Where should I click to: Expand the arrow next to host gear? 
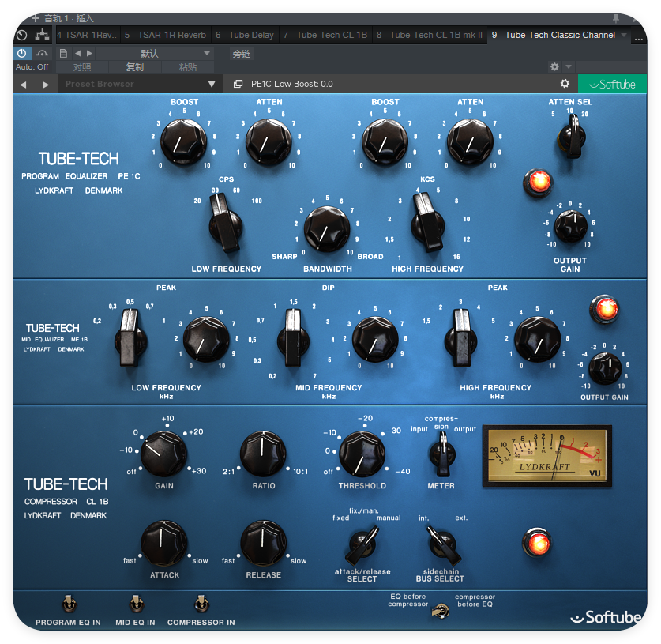pos(569,66)
